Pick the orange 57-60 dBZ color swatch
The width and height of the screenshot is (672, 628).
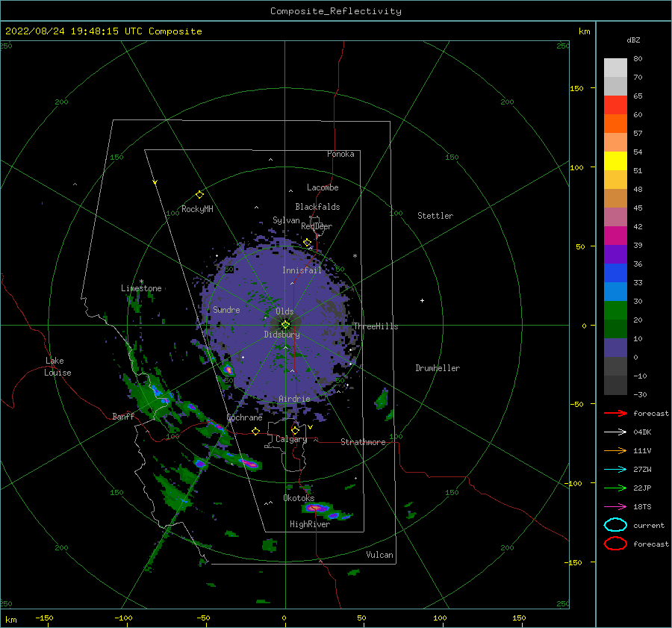[615, 123]
